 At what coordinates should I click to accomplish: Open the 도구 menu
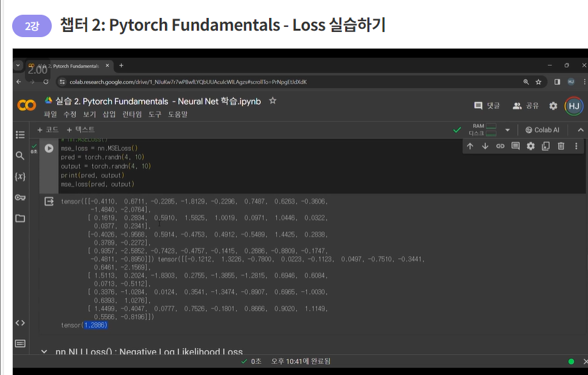tap(155, 115)
